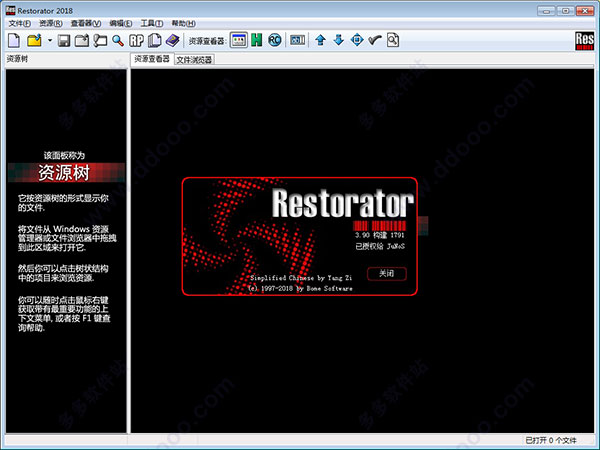The image size is (600, 450).
Task: Open the purple help book icon
Action: [173, 40]
